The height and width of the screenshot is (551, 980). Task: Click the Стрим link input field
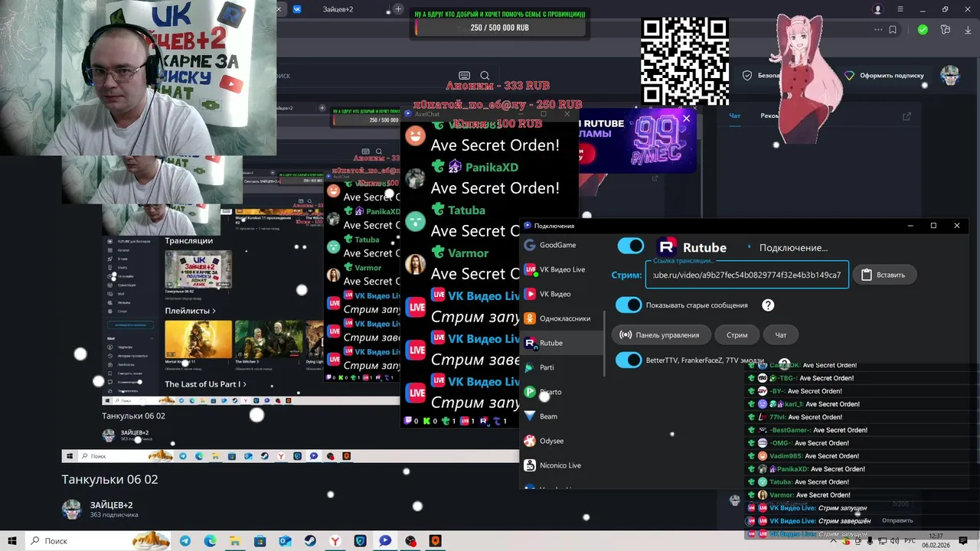coord(746,275)
